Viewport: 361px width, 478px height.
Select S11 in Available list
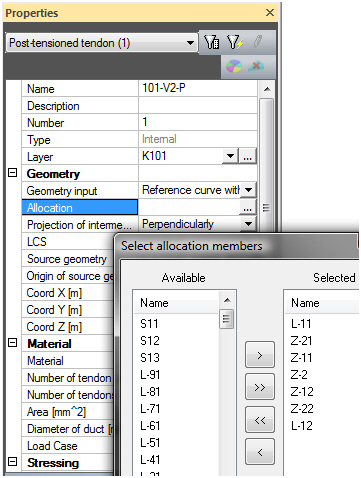149,324
